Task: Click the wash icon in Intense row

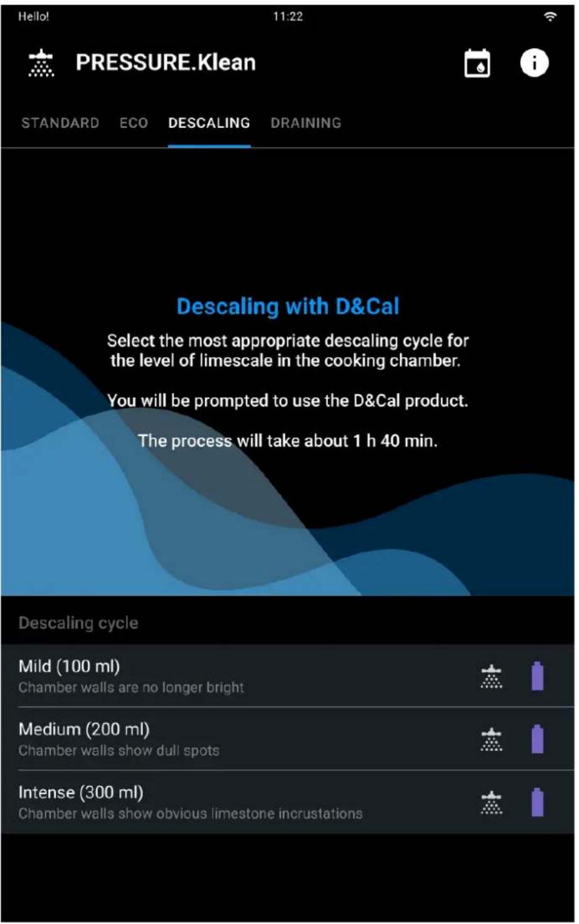Action: 491,802
